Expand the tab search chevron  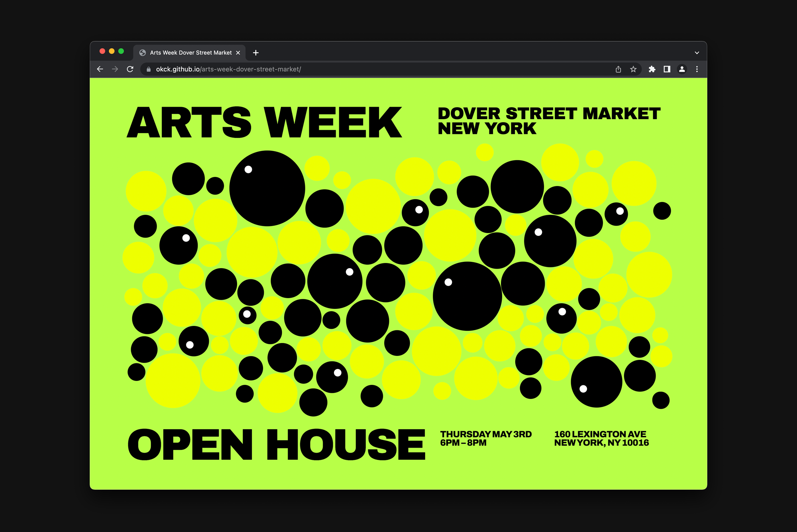click(697, 53)
